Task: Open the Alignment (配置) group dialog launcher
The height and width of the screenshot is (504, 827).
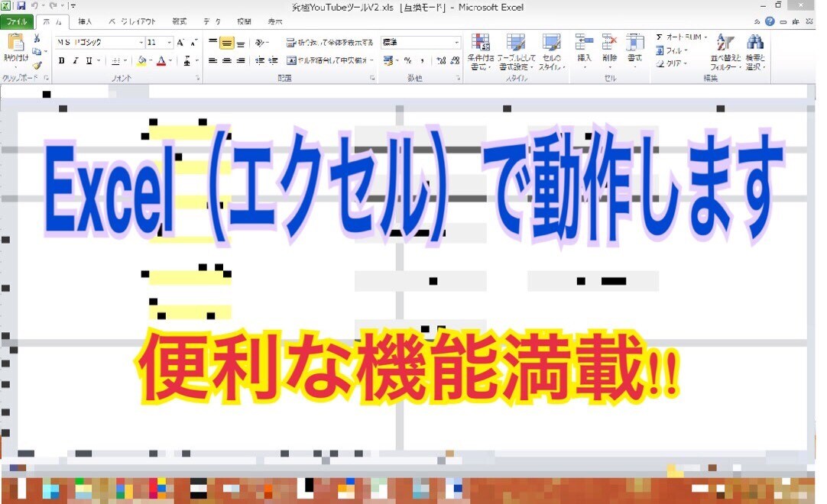Action: [x=372, y=78]
